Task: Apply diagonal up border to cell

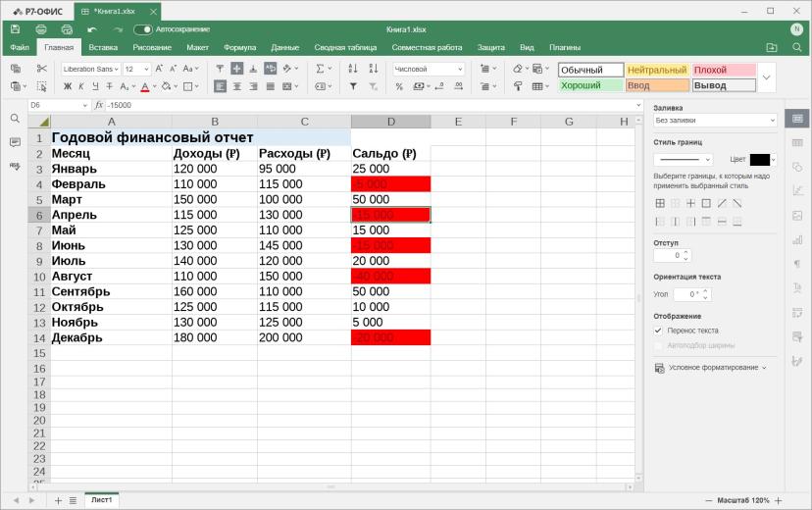Action: coord(722,203)
